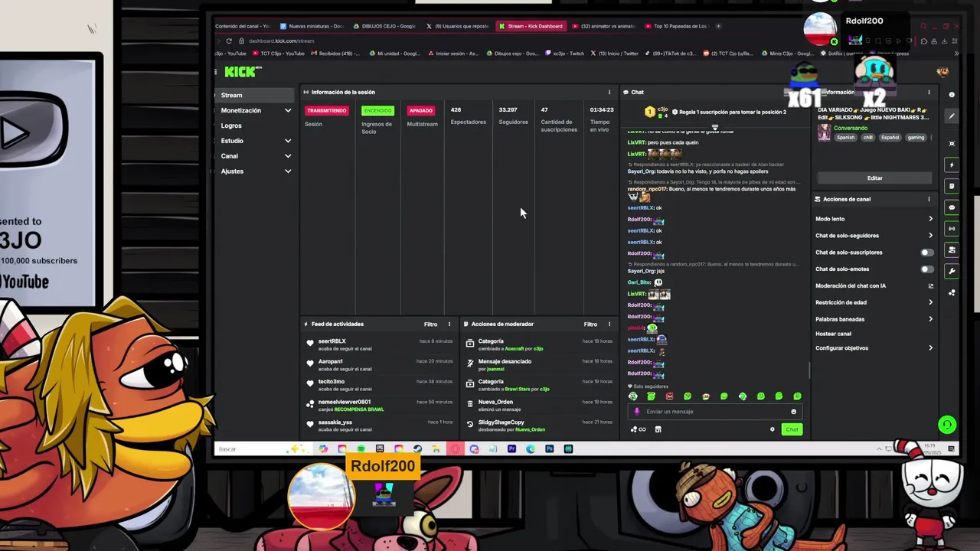Open Premiere Pro from the taskbar

511,449
